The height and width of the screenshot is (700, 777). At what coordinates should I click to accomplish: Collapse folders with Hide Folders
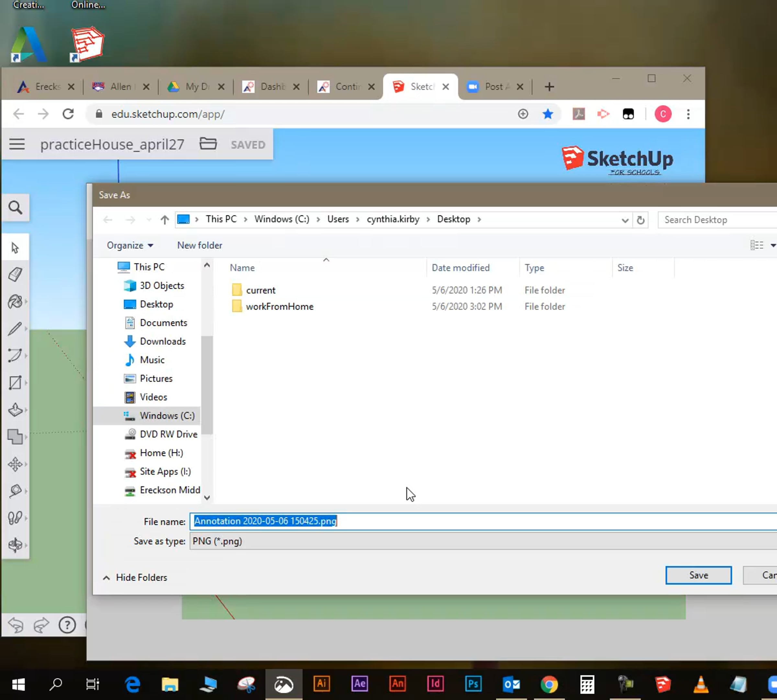click(x=135, y=577)
